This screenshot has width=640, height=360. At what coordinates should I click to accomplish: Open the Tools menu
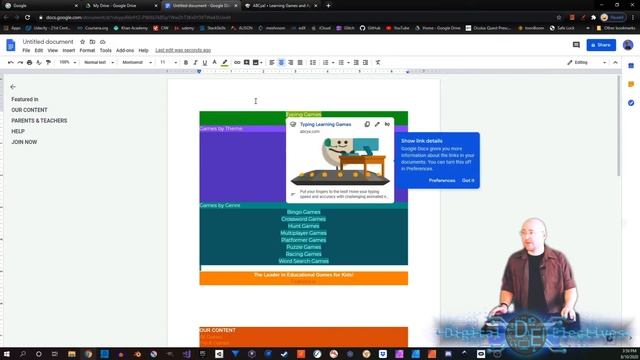click(x=105, y=50)
